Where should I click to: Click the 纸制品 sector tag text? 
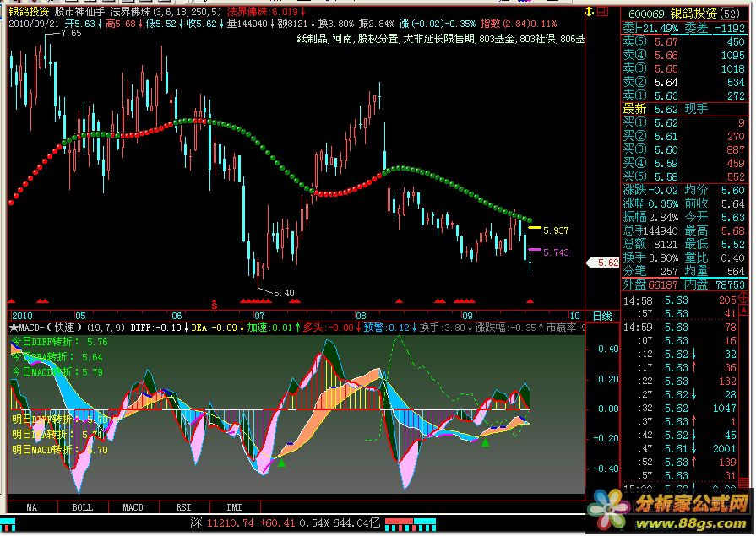click(313, 39)
